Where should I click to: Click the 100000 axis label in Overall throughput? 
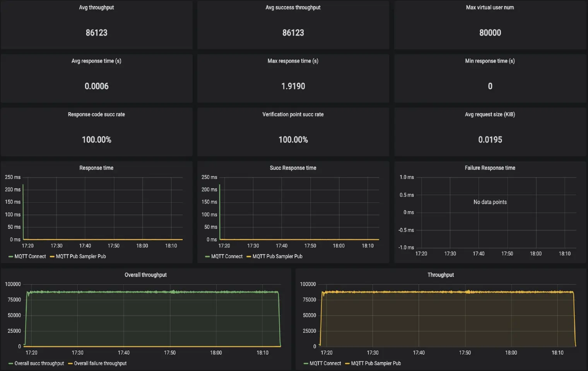click(13, 284)
